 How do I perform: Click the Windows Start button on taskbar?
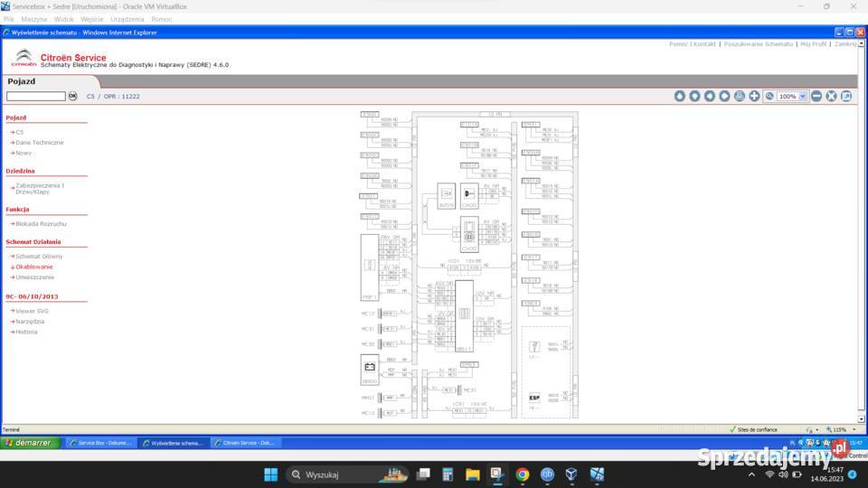270,474
